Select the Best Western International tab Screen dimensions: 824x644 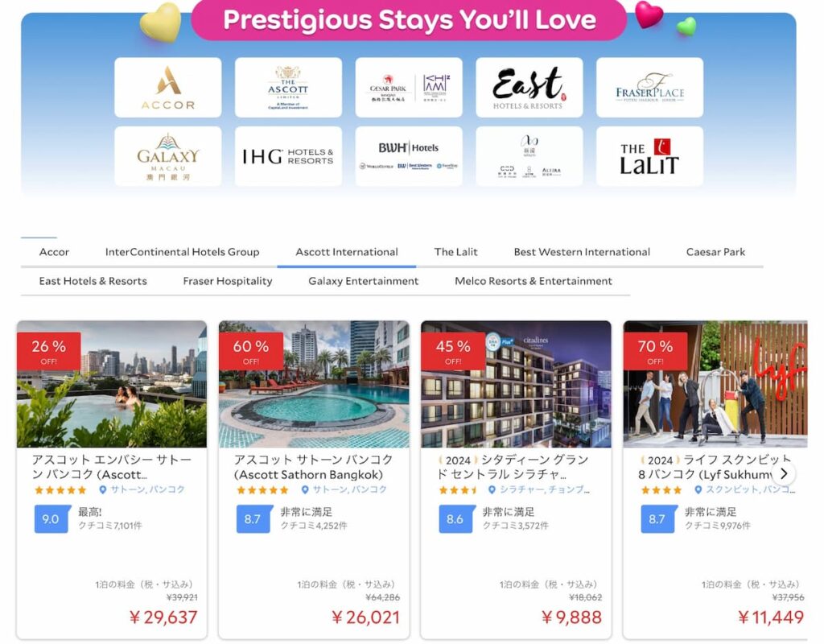(x=582, y=252)
